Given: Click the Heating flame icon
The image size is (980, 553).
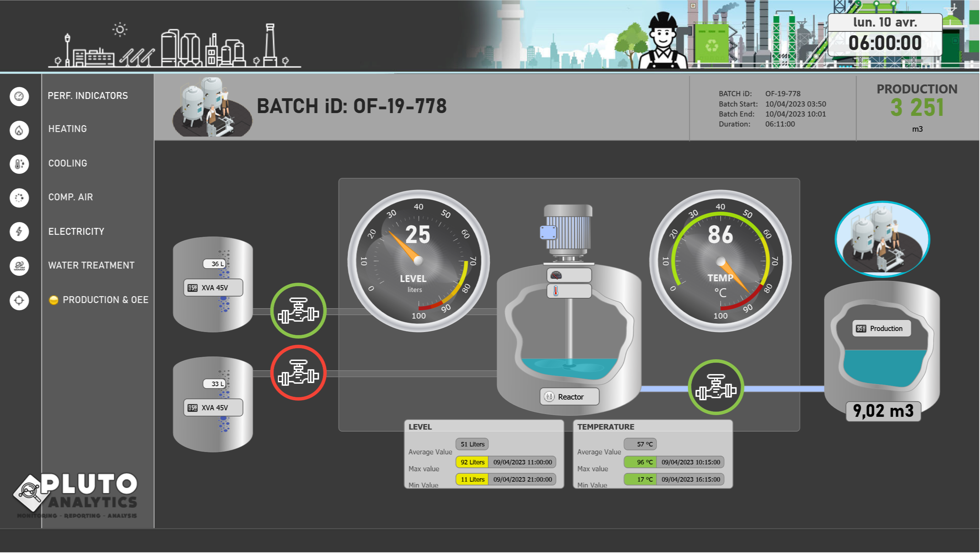Looking at the screenshot, I should [19, 131].
